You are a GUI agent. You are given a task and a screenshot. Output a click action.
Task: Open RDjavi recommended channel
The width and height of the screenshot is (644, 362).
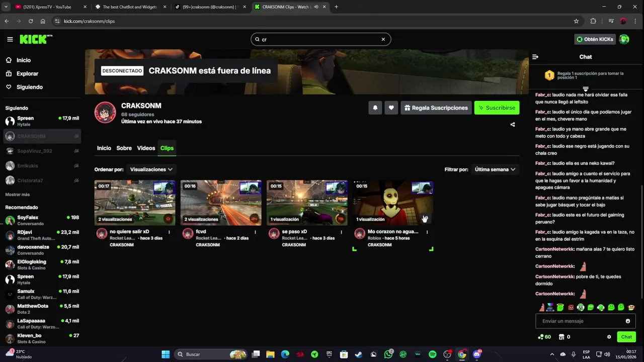pos(42,235)
